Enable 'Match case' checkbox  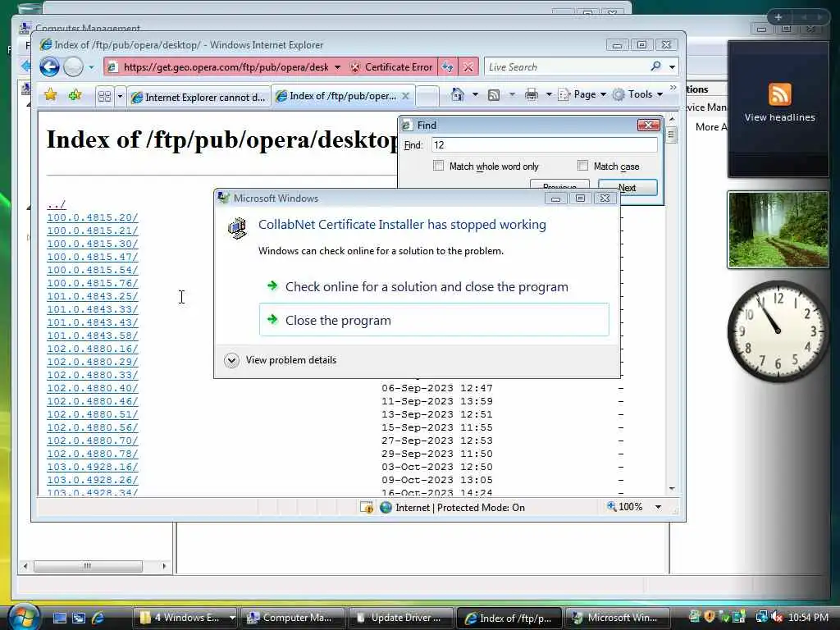(x=583, y=166)
